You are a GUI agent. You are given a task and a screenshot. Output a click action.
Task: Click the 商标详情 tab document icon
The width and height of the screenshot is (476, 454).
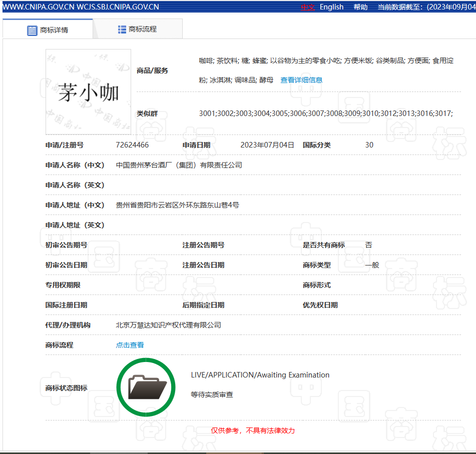pyautogui.click(x=32, y=30)
